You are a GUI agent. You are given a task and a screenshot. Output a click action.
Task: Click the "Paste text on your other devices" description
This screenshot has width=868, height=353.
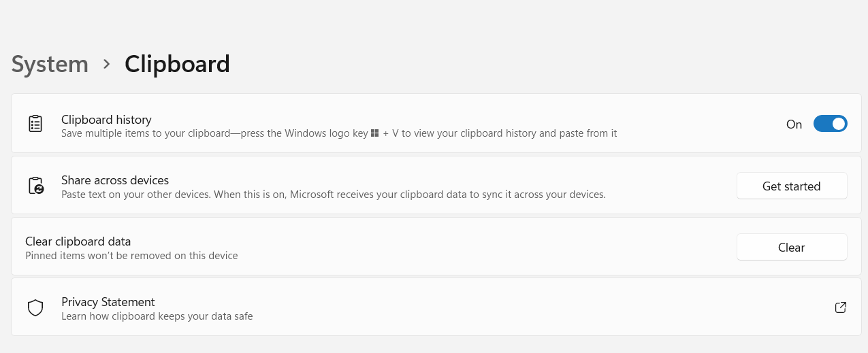pos(333,195)
